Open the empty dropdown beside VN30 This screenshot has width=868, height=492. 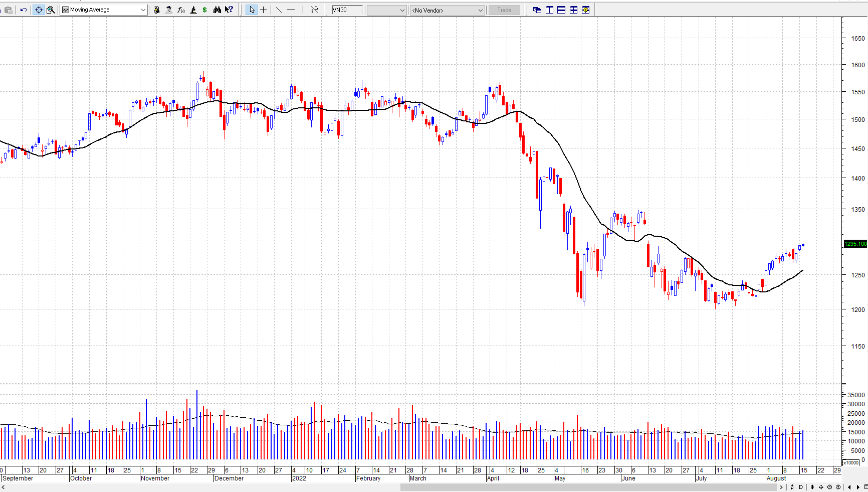(x=386, y=10)
